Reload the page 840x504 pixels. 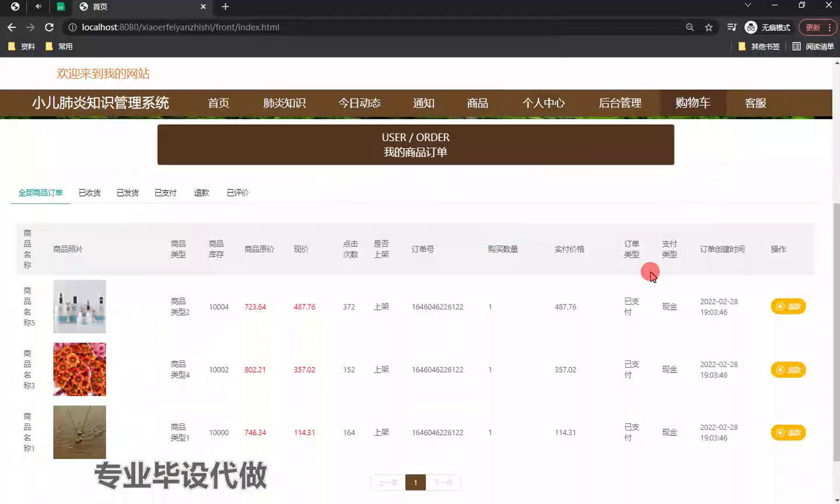[50, 27]
